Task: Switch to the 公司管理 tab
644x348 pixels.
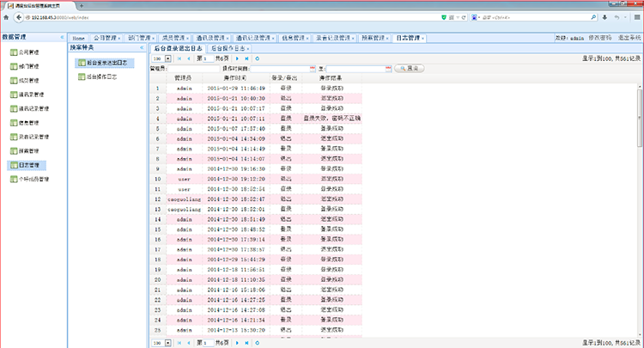Action: [x=105, y=38]
